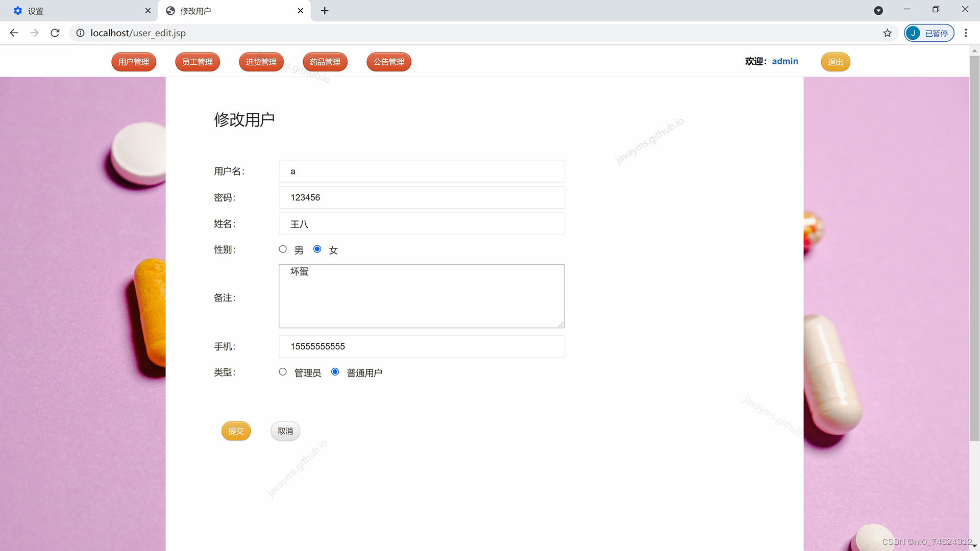The image size is (980, 551).
Task: Click the 类型 label
Action: coord(225,372)
